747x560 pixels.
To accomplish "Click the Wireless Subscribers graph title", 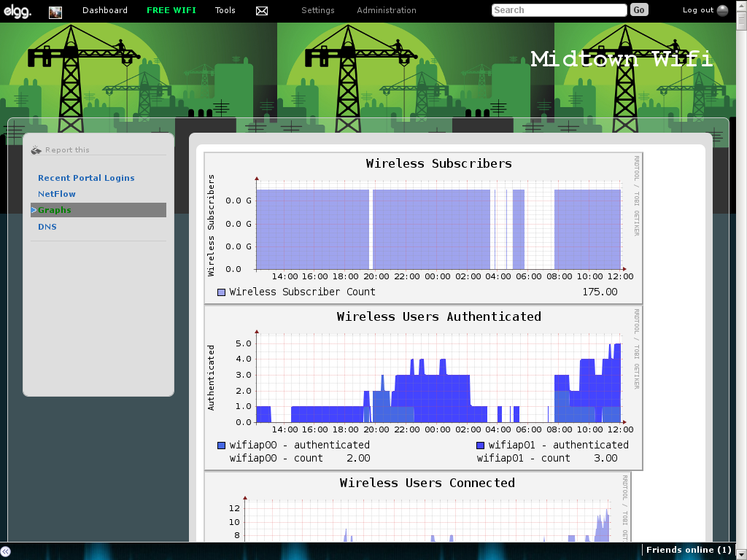I will (438, 164).
